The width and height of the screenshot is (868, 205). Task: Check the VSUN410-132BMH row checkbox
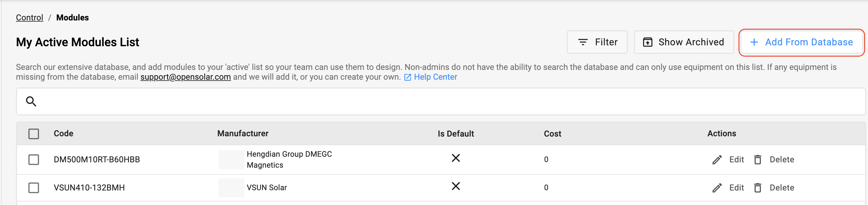pos(34,188)
